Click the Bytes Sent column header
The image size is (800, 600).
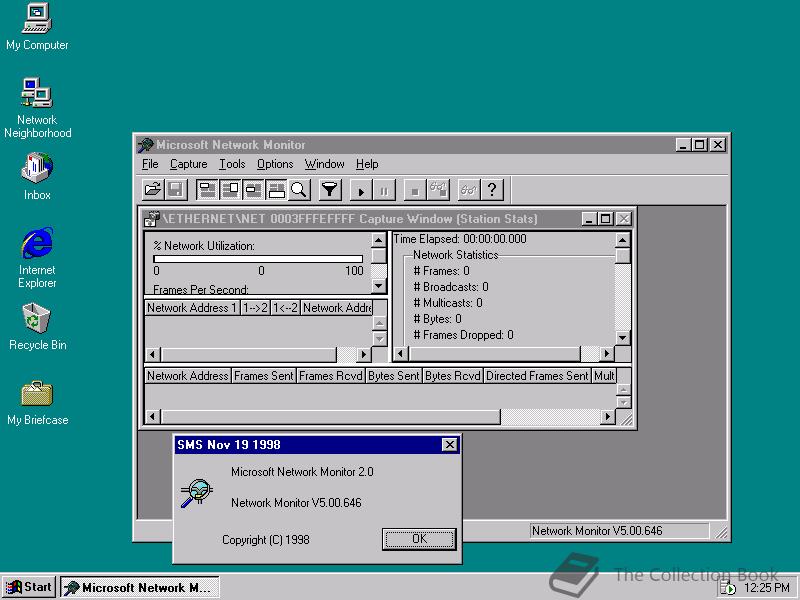coord(393,376)
